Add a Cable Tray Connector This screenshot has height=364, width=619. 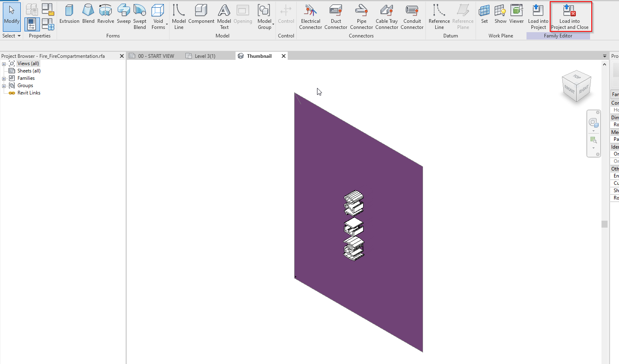tap(387, 17)
